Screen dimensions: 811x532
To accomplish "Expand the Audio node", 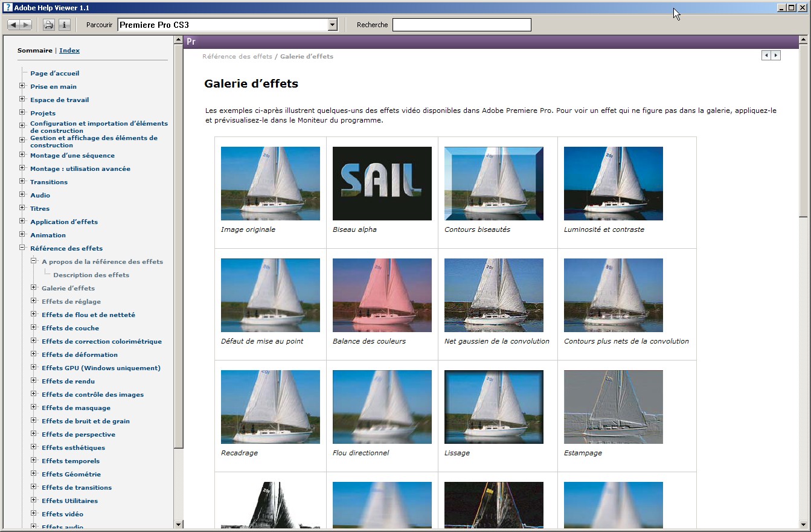I will [x=22, y=195].
